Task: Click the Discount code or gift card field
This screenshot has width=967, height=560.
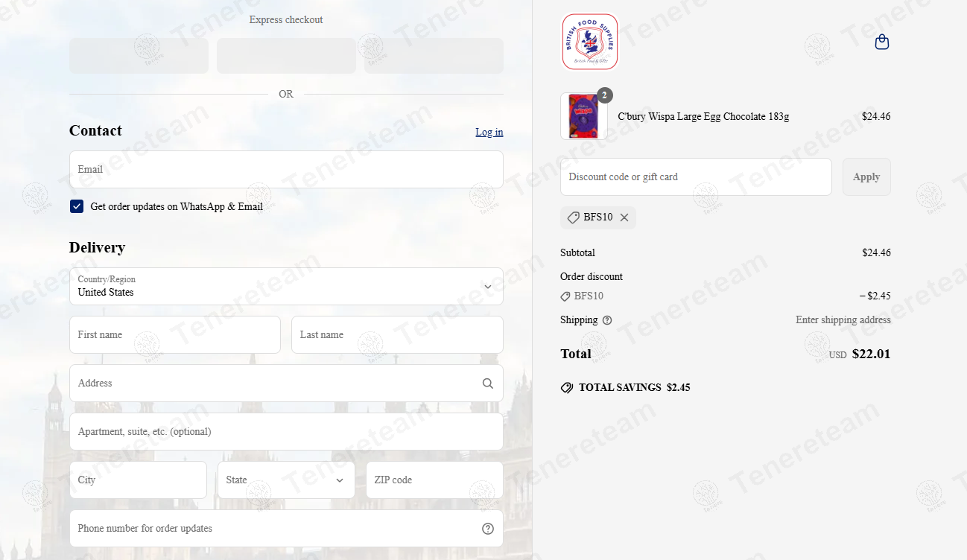Action: [x=696, y=177]
